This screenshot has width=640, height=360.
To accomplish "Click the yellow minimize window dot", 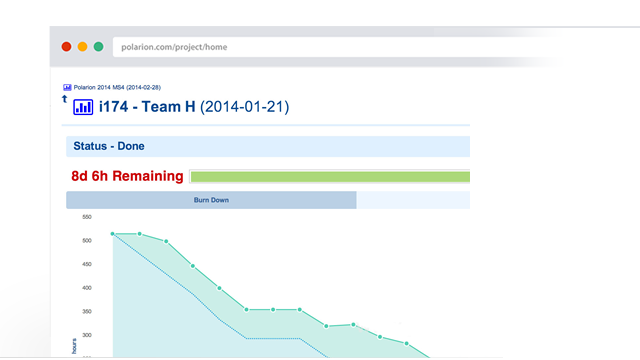I will [82, 47].
